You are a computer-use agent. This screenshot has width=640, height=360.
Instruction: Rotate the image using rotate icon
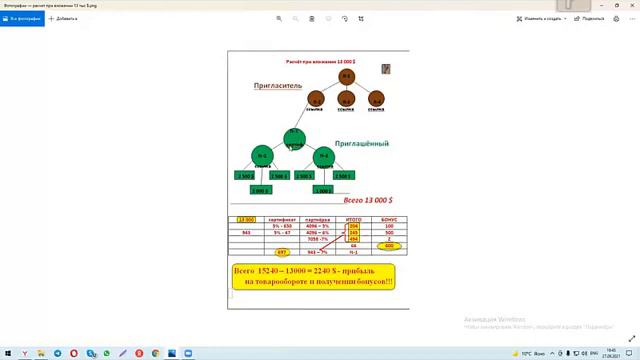tap(344, 19)
